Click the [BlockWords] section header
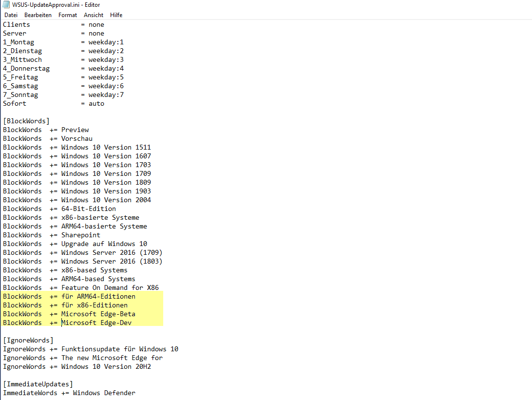Screen dimensions: 532x400 coord(26,121)
